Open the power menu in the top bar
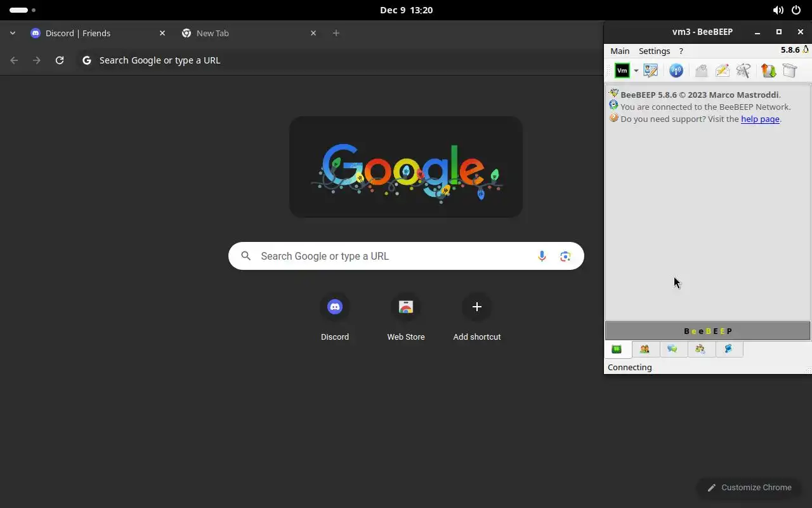 tap(797, 10)
